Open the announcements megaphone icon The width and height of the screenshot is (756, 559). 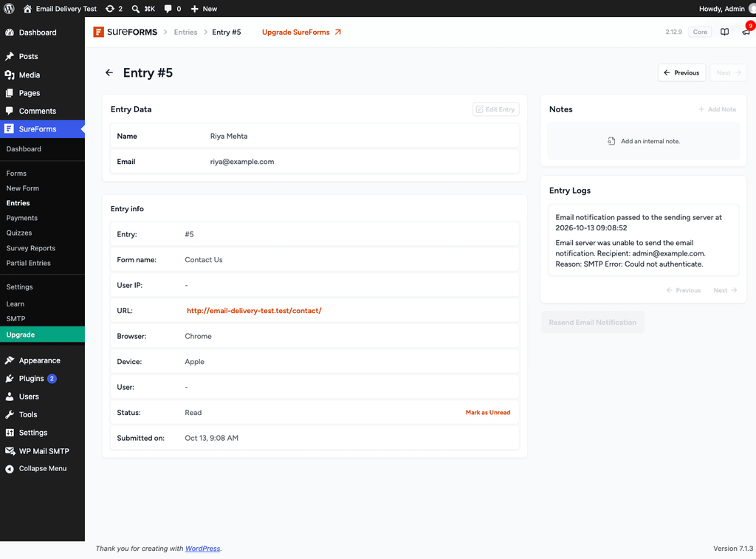coord(746,32)
